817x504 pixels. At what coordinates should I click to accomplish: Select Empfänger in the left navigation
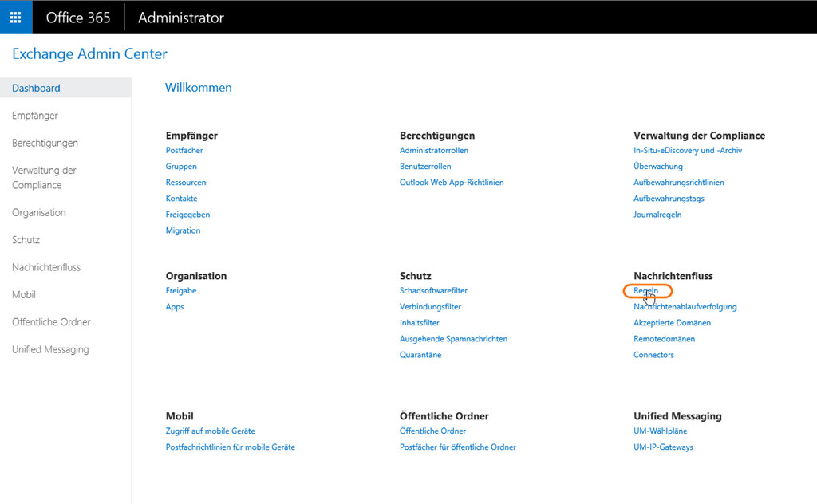pos(35,116)
